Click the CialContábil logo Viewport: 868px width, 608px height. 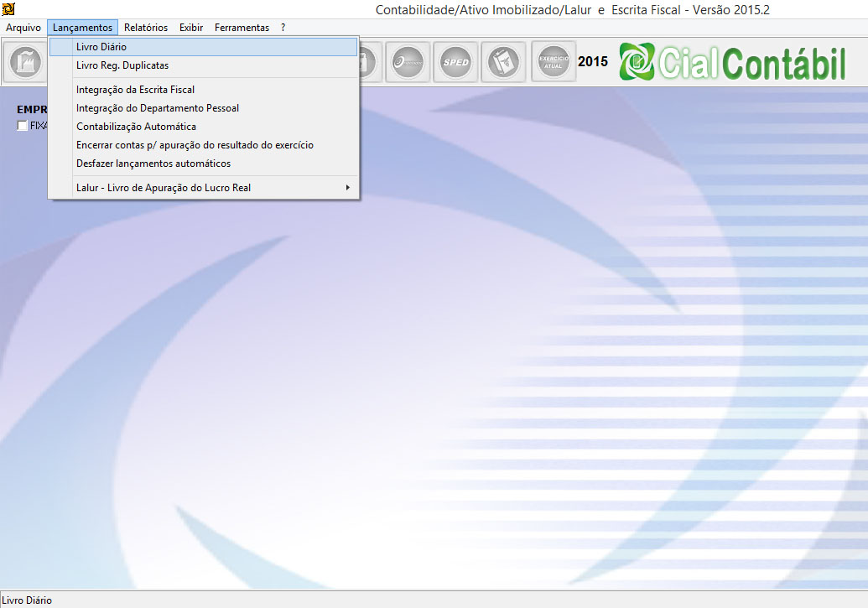(x=733, y=62)
